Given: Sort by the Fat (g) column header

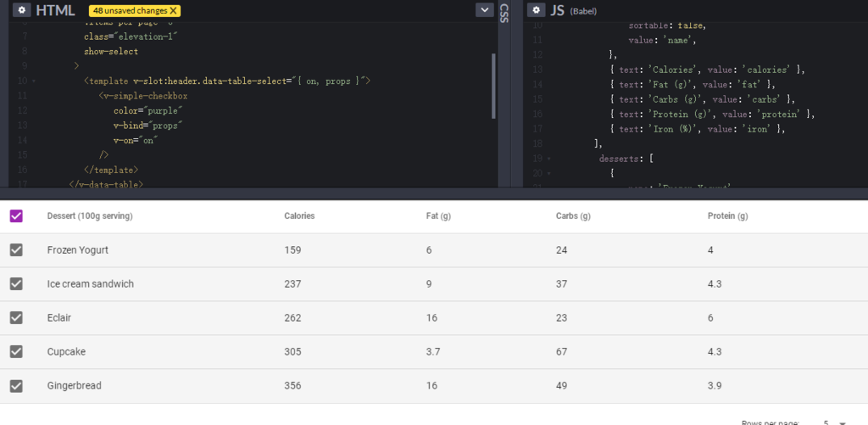Looking at the screenshot, I should coord(438,216).
